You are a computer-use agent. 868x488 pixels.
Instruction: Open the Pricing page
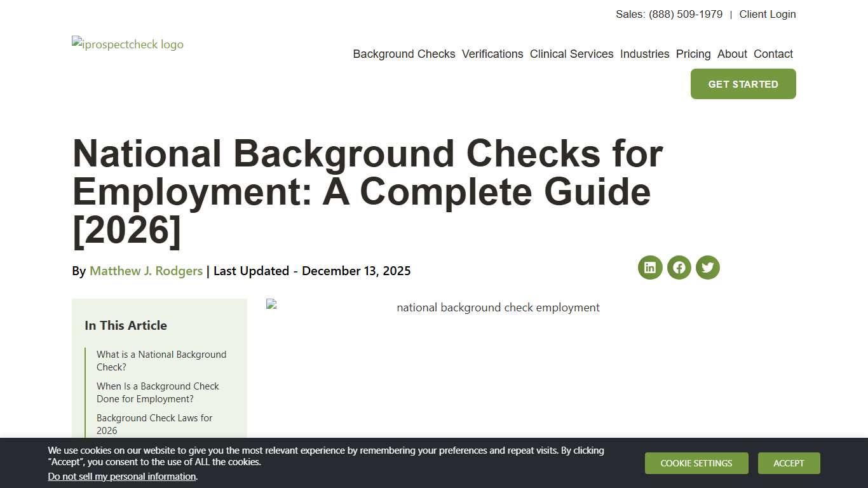(693, 54)
